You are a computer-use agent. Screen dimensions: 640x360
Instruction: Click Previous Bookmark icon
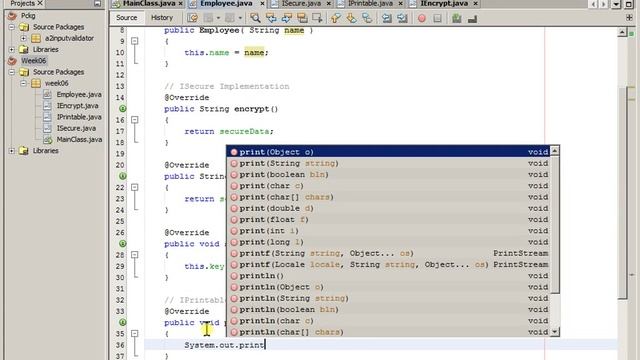click(336, 18)
